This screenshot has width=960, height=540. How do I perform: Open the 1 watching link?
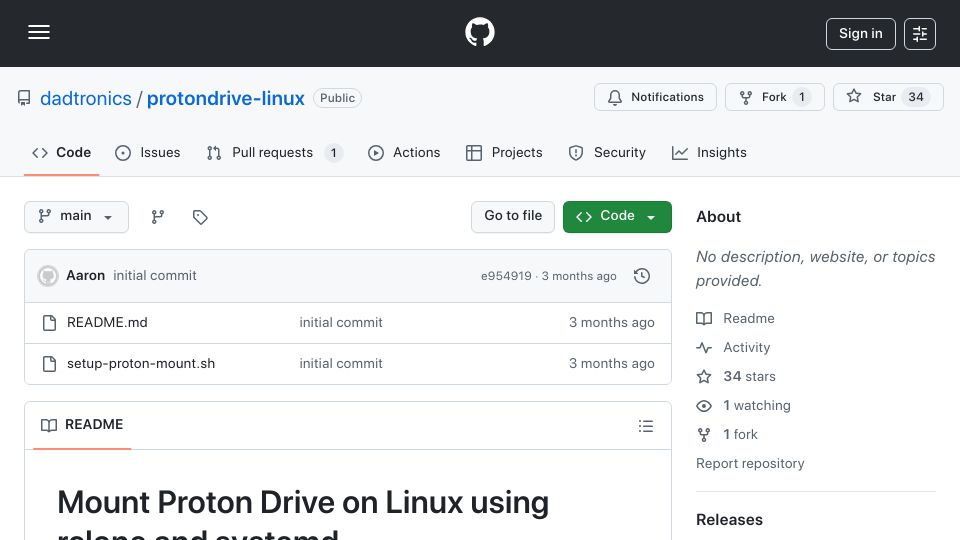[x=744, y=405]
